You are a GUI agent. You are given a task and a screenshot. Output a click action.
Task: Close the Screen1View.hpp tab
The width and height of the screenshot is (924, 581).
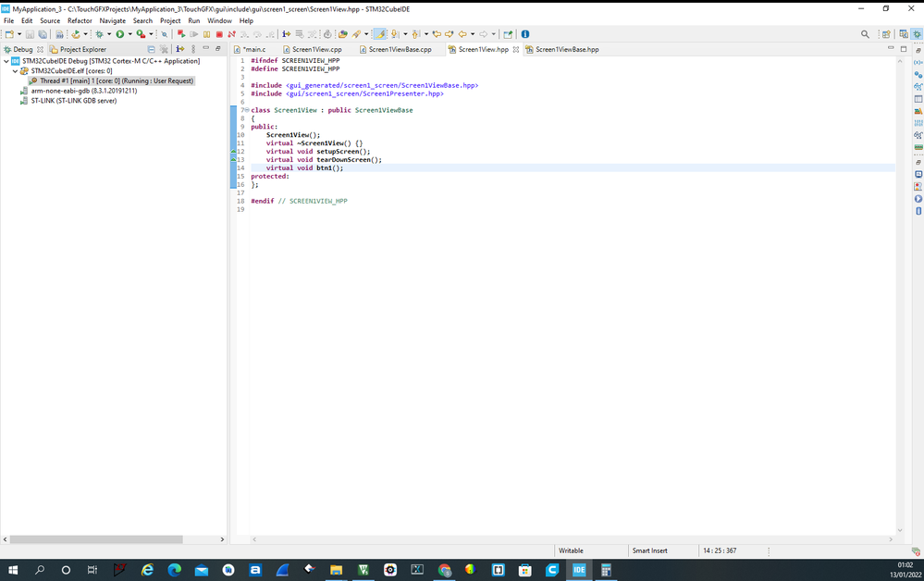pyautogui.click(x=516, y=50)
